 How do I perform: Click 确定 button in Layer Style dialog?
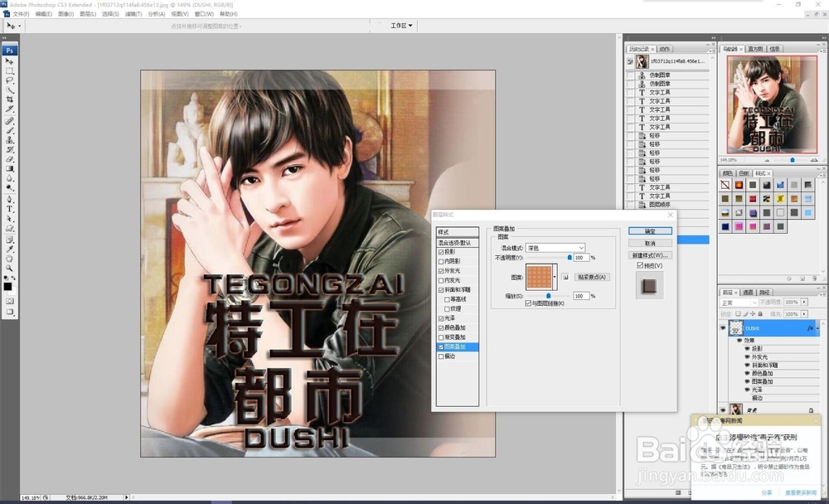[x=650, y=231]
